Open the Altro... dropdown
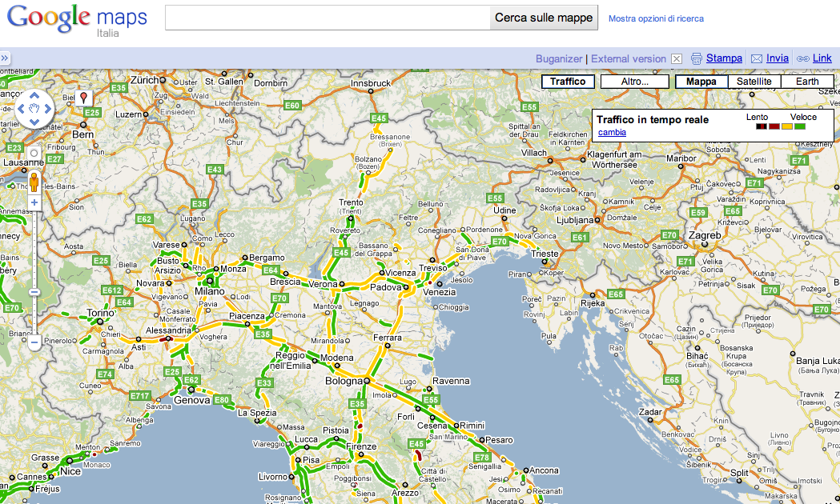Viewport: 840px width, 504px height. click(634, 82)
